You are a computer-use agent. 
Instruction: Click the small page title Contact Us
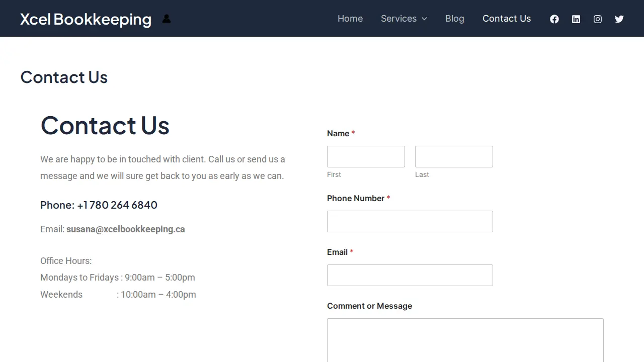tap(64, 77)
